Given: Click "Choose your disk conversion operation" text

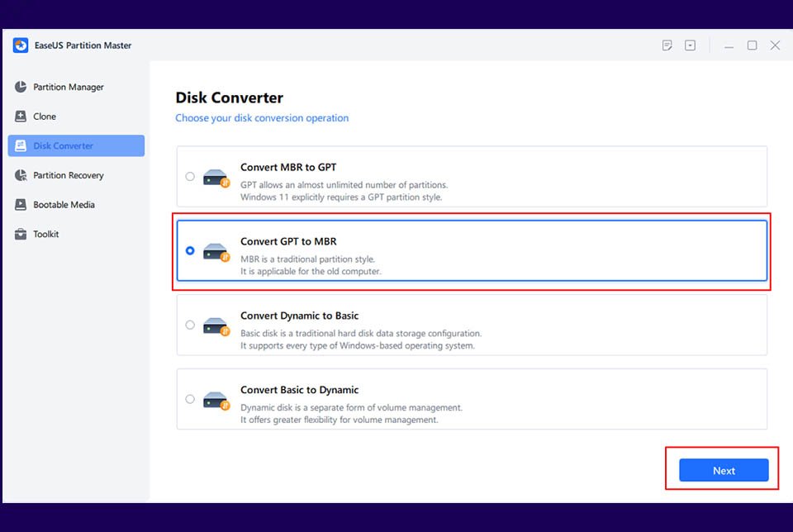Looking at the screenshot, I should tap(262, 118).
